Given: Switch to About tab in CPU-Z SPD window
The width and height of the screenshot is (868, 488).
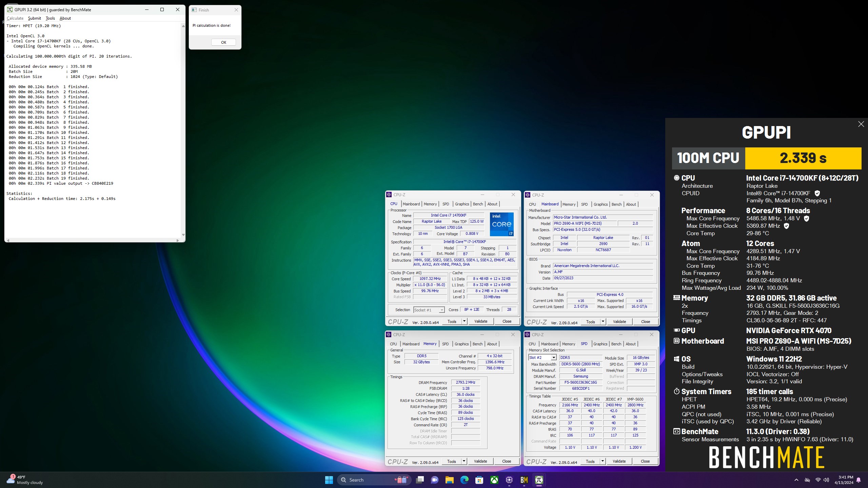Looking at the screenshot, I should click(x=630, y=344).
